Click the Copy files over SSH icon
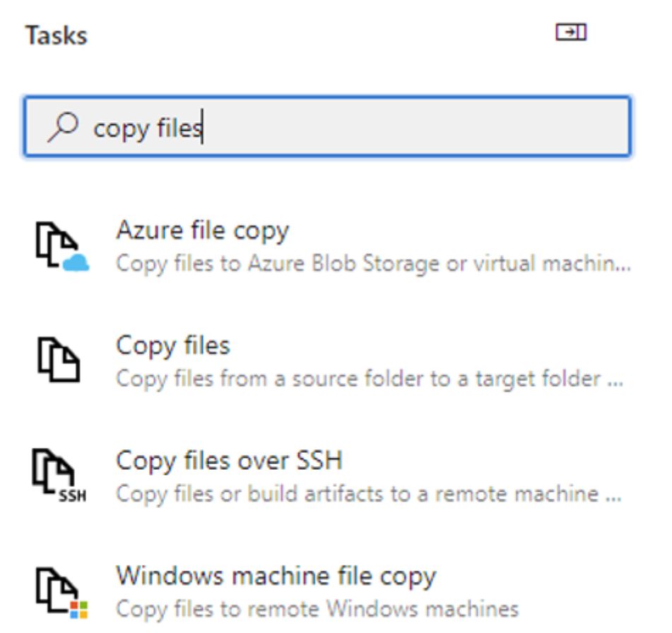Image resolution: width=672 pixels, height=633 pixels. (x=59, y=475)
